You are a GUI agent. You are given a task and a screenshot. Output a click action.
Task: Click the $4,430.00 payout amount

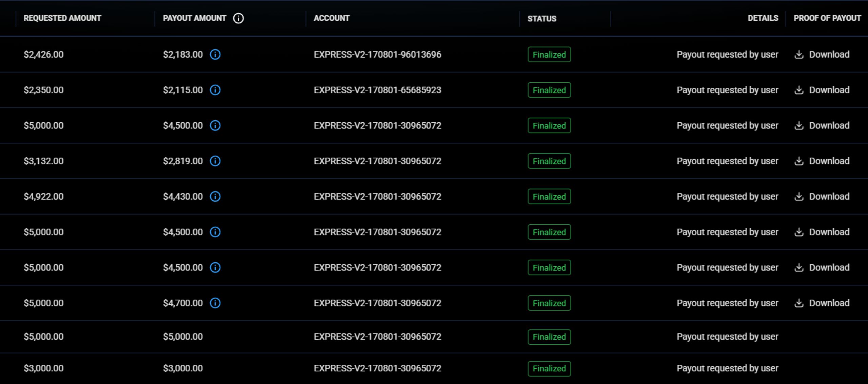coord(183,197)
